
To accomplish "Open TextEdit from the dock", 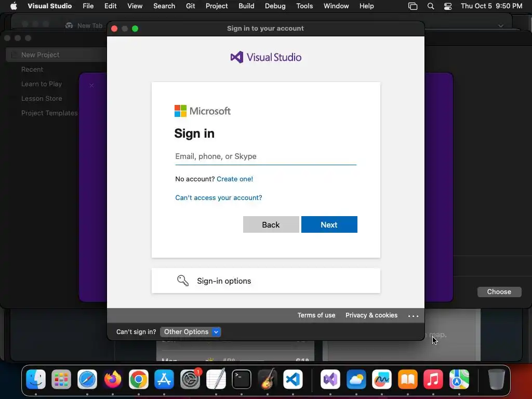I will pyautogui.click(x=216, y=379).
